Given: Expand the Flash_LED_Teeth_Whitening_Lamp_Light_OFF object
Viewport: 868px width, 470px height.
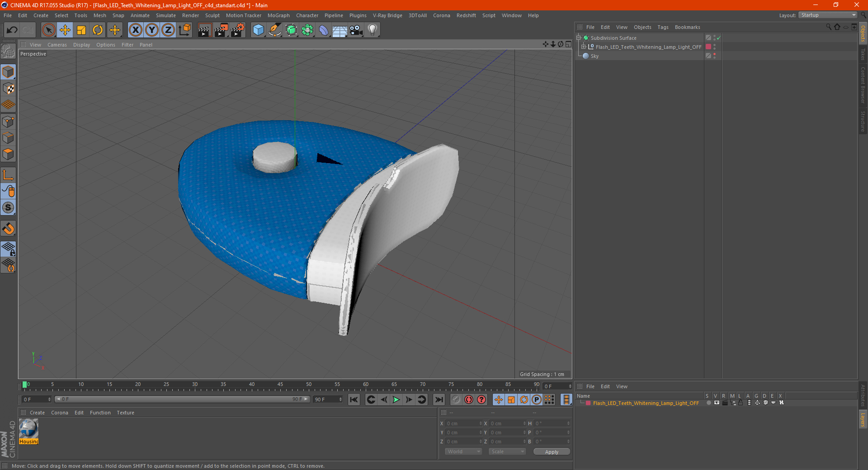Looking at the screenshot, I should tap(584, 47).
